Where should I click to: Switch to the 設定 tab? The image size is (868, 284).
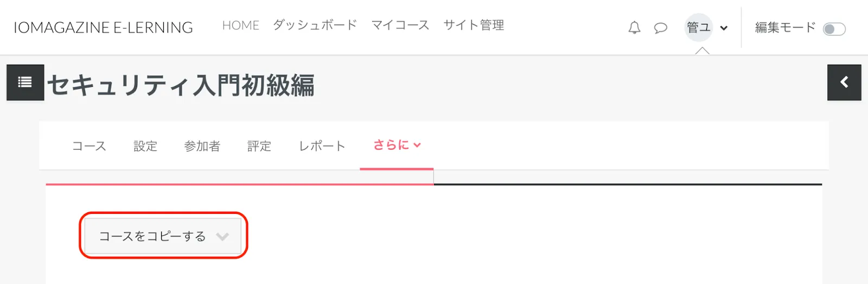click(x=145, y=146)
